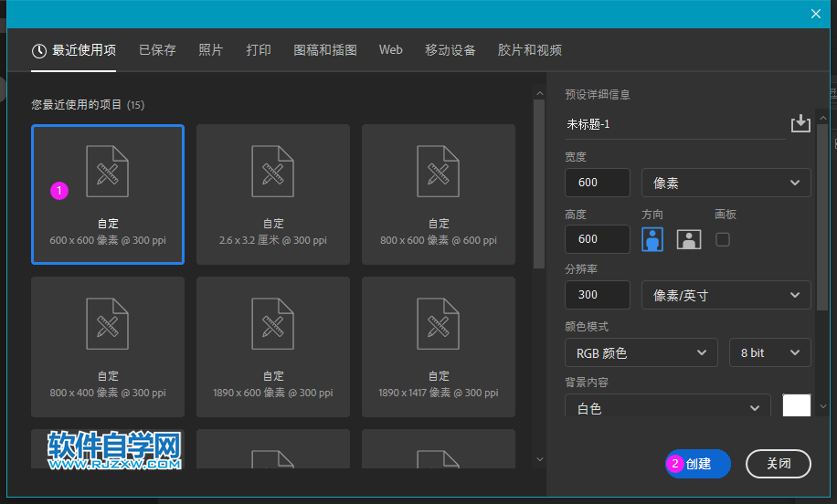Click the presets list scrollbar thumb

click(539, 184)
